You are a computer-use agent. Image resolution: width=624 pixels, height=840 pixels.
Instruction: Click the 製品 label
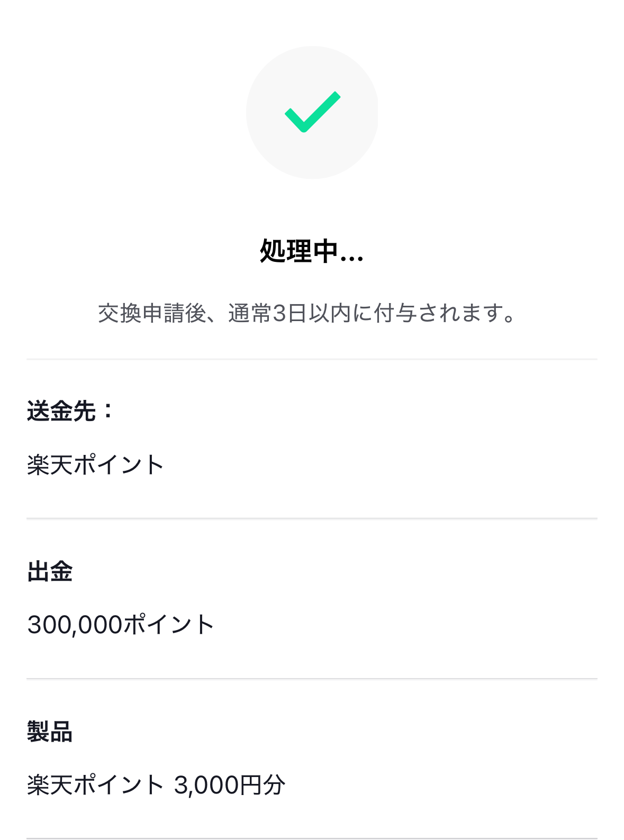(x=50, y=732)
